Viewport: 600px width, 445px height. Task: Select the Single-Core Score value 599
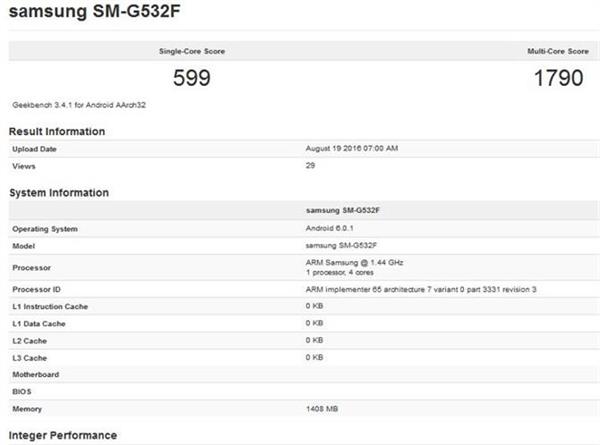(191, 78)
